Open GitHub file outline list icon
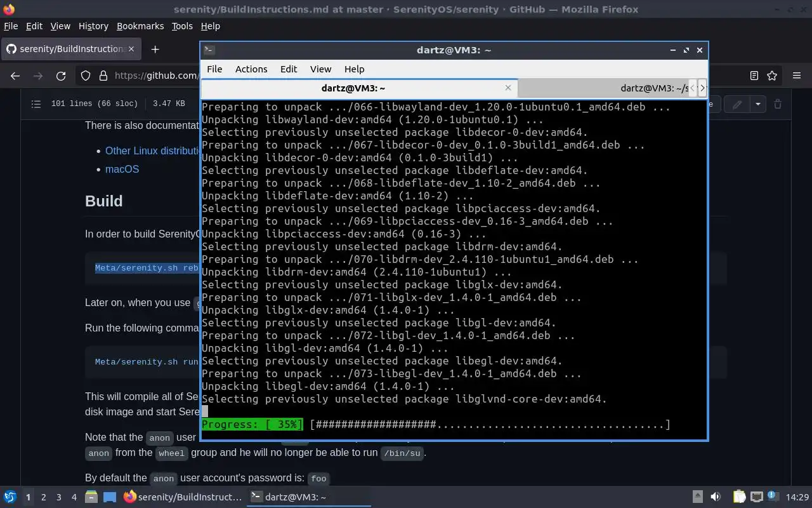812x508 pixels. [36, 104]
